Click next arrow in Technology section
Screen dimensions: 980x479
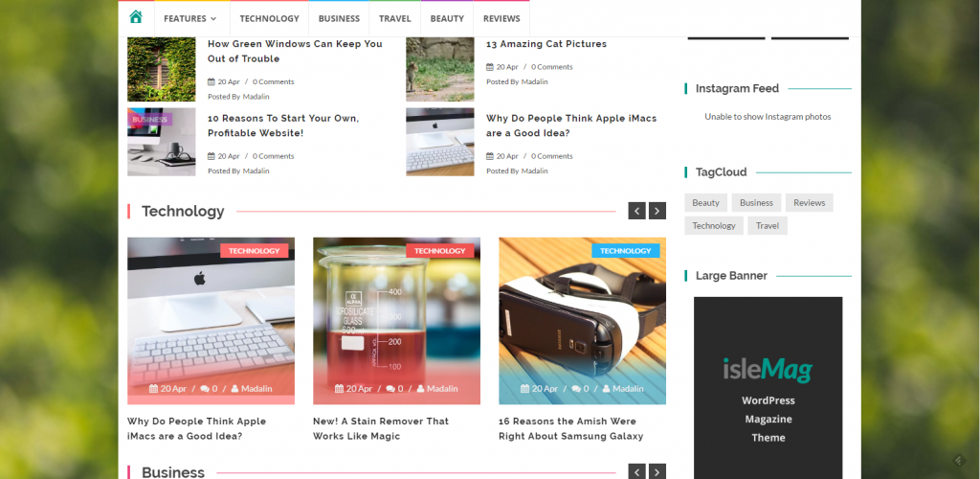click(x=657, y=211)
